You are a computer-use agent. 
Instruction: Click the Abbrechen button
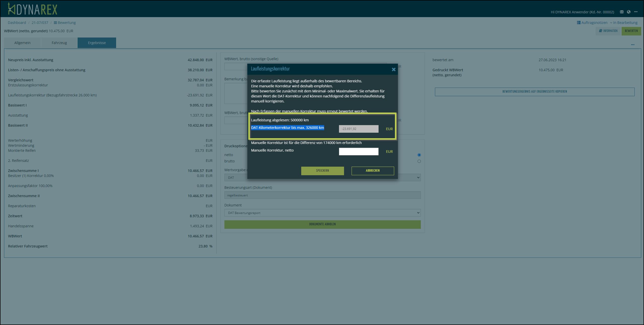point(372,171)
